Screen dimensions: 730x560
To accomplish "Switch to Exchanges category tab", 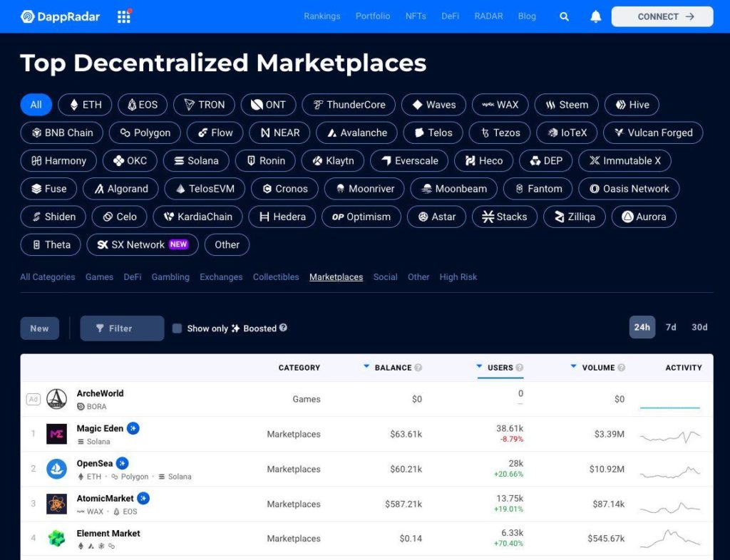I will click(x=221, y=276).
